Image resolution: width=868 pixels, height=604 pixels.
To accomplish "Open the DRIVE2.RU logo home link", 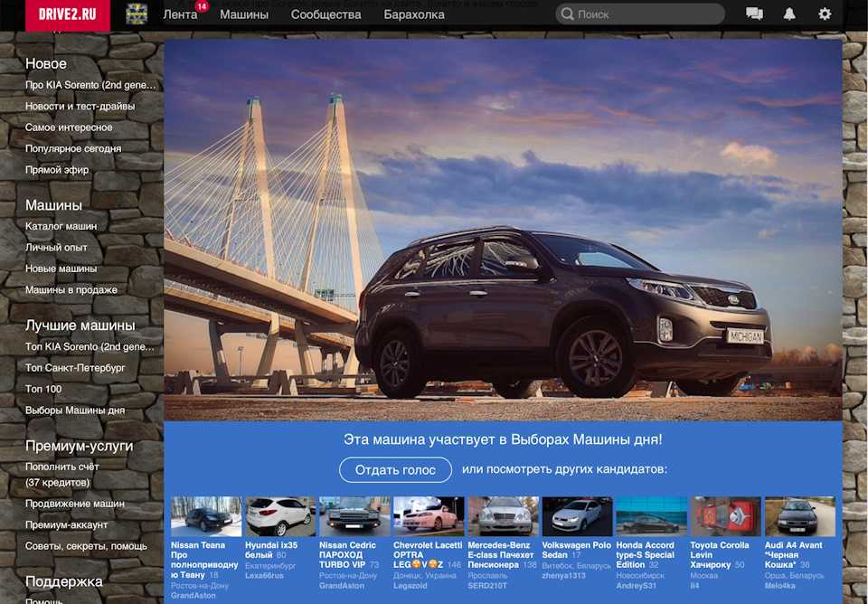I will click(x=68, y=14).
